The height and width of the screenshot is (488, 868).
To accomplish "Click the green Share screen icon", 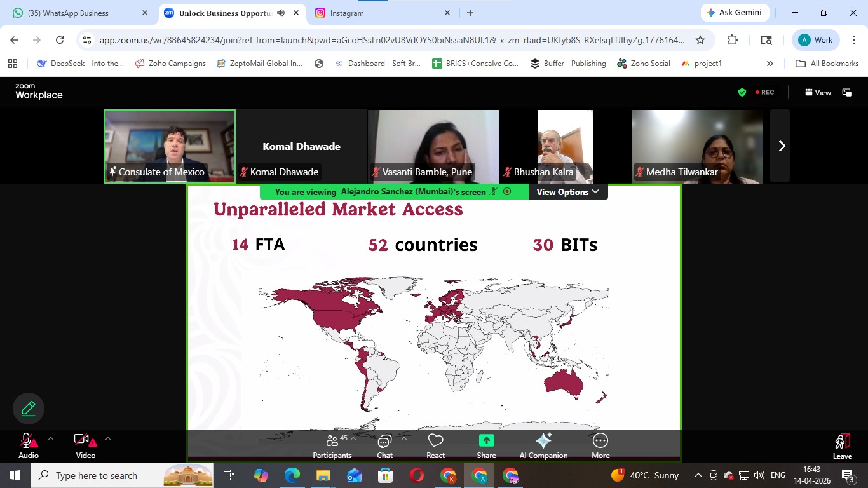I will [486, 440].
